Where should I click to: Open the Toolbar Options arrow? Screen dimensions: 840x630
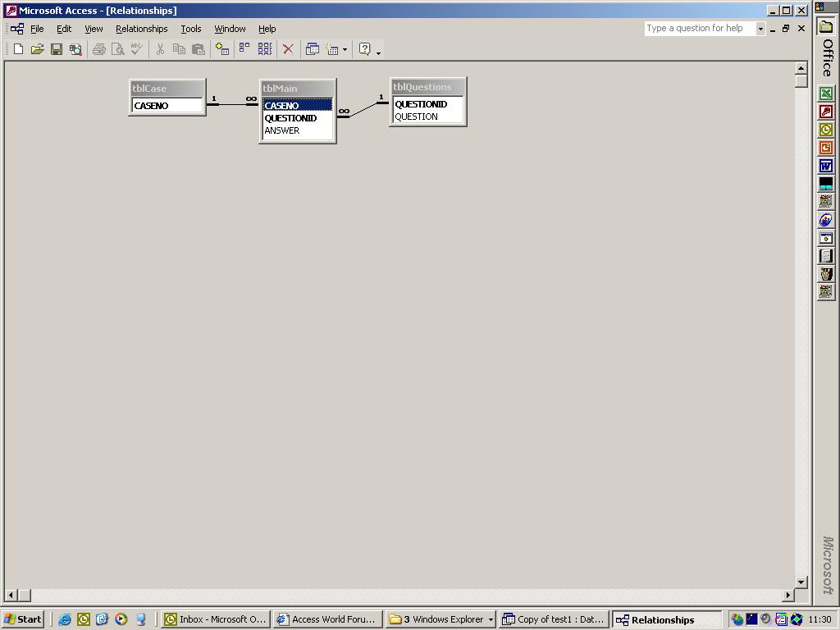pos(379,52)
